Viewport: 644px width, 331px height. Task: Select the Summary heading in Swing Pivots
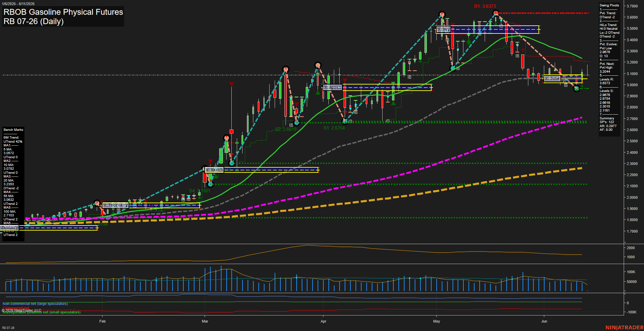click(x=607, y=118)
